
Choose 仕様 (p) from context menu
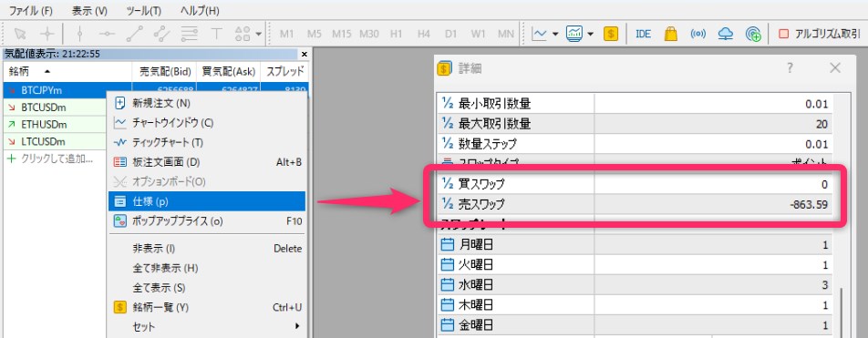pos(207,201)
